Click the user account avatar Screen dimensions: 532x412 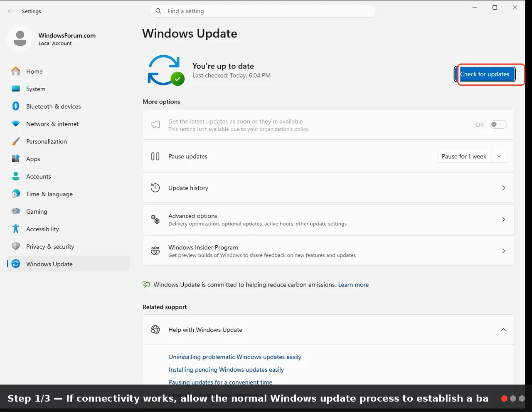point(20,39)
